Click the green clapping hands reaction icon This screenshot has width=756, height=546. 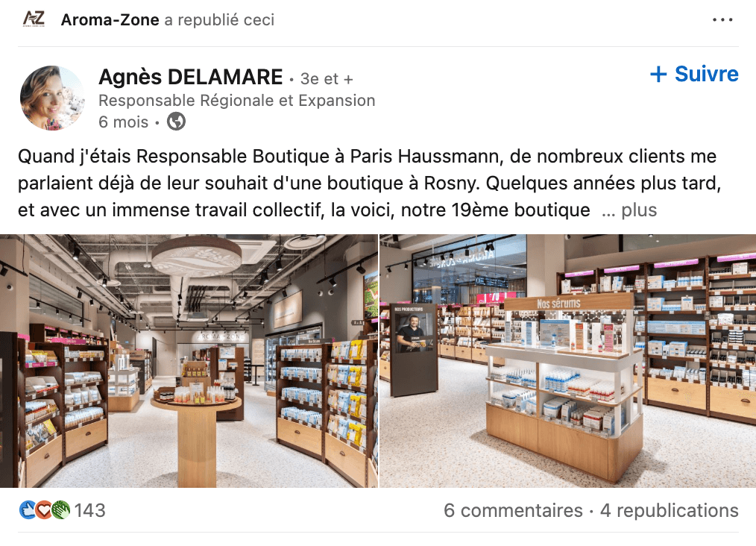[x=60, y=510]
